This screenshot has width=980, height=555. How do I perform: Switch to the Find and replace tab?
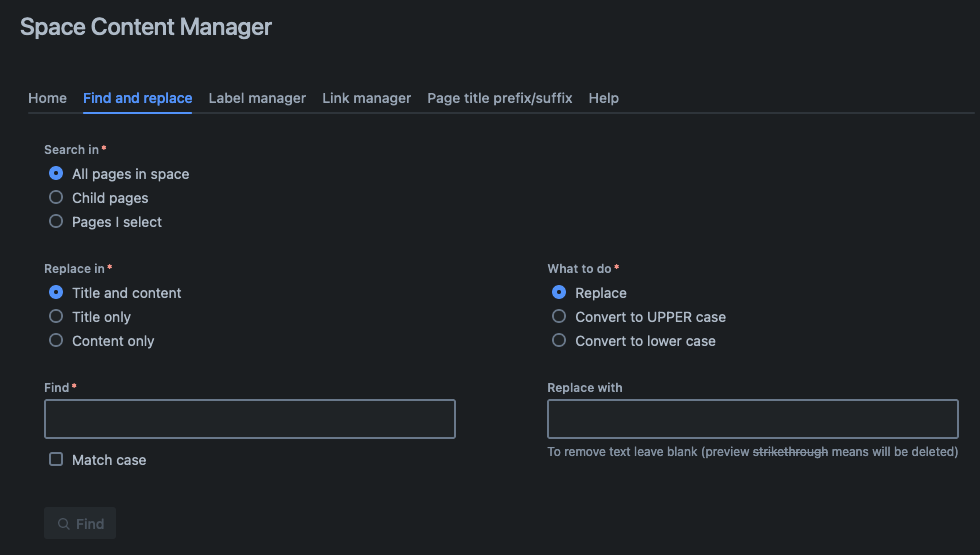[137, 98]
